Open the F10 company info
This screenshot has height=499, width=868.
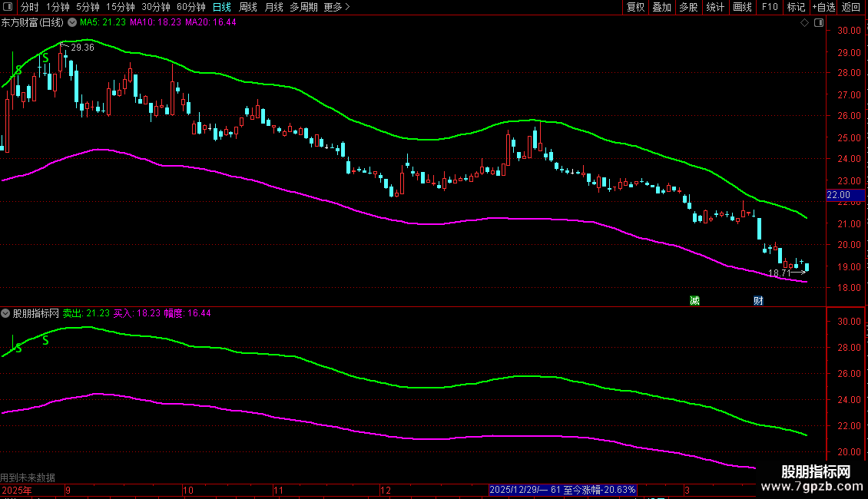pyautogui.click(x=770, y=7)
